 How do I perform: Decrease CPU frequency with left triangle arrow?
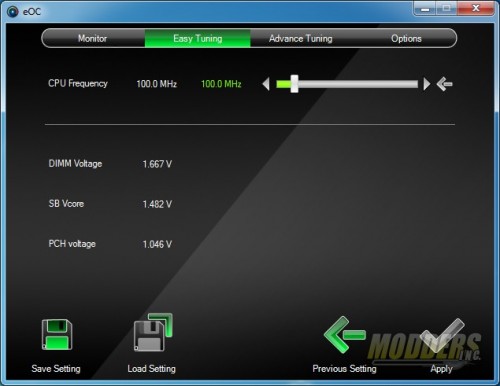pos(266,84)
